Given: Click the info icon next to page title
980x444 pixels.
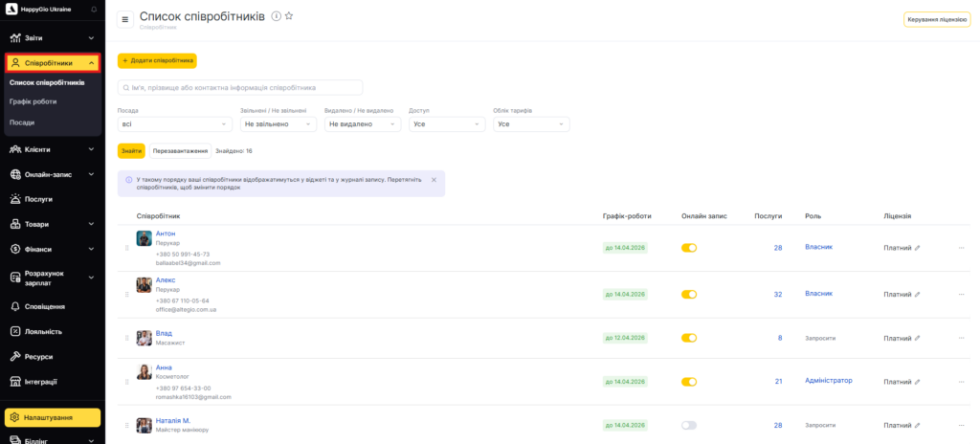Looking at the screenshot, I should point(277,16).
